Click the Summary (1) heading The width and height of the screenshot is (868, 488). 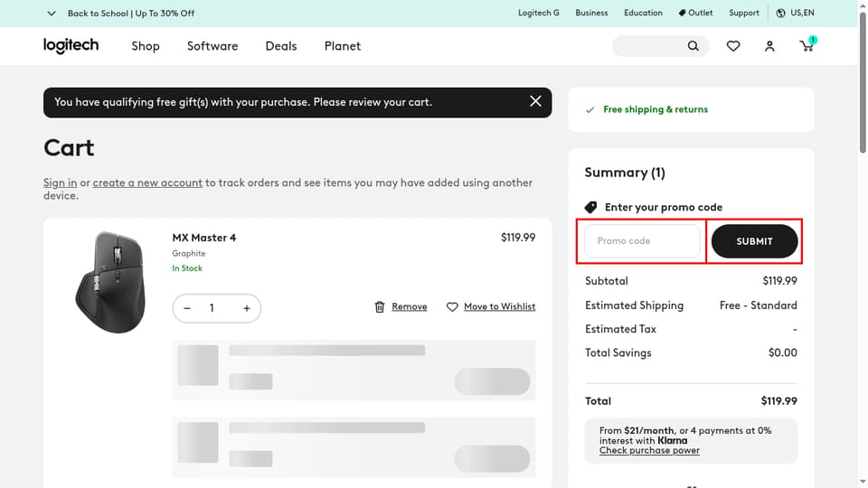625,173
